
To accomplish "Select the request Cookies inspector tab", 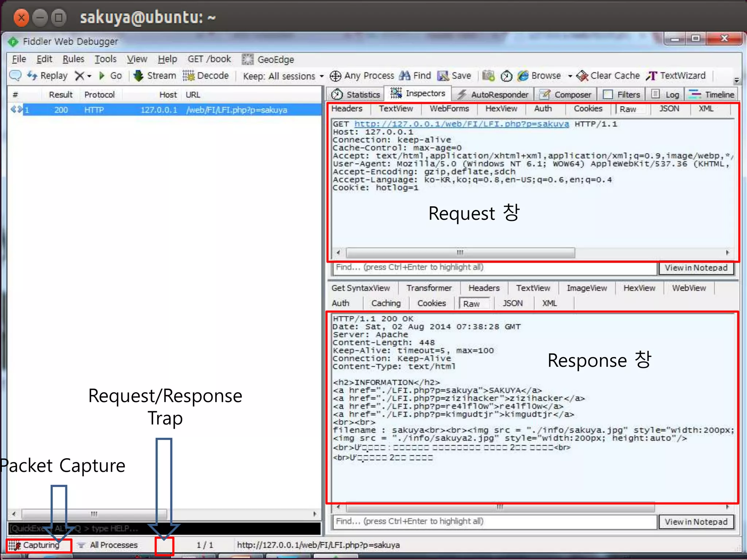I will pyautogui.click(x=588, y=109).
